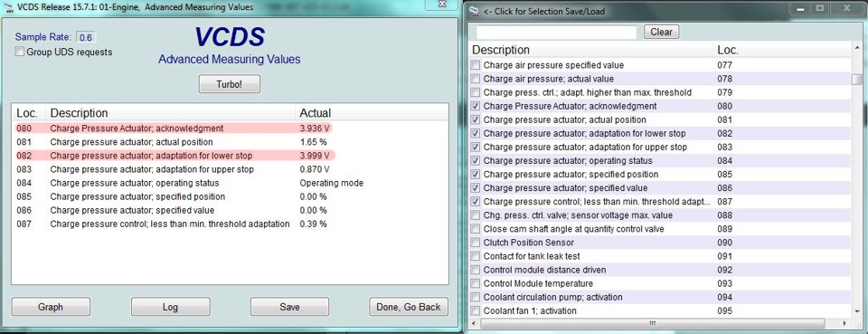Uncheck Charge pressure control; less than min threshold
868x334 pixels.
[x=475, y=202]
